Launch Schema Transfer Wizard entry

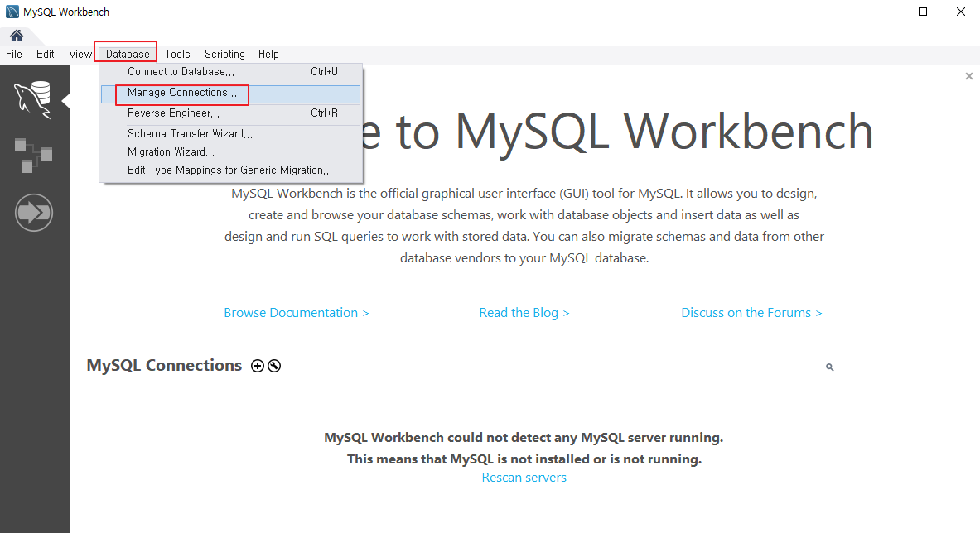coord(230,133)
